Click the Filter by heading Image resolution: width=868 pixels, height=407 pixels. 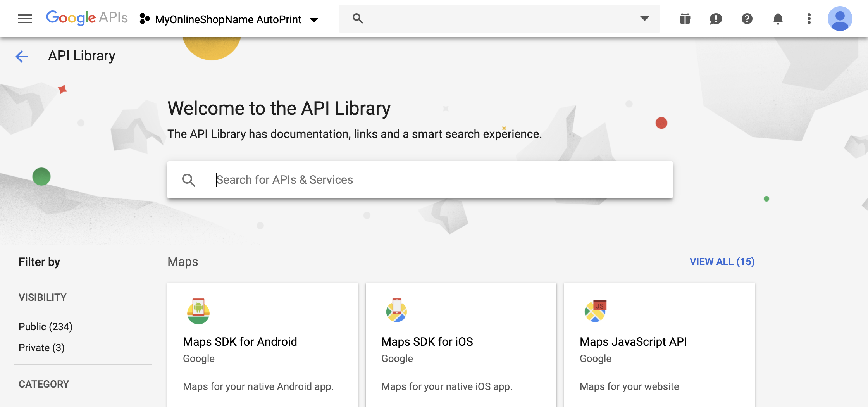[x=39, y=262]
